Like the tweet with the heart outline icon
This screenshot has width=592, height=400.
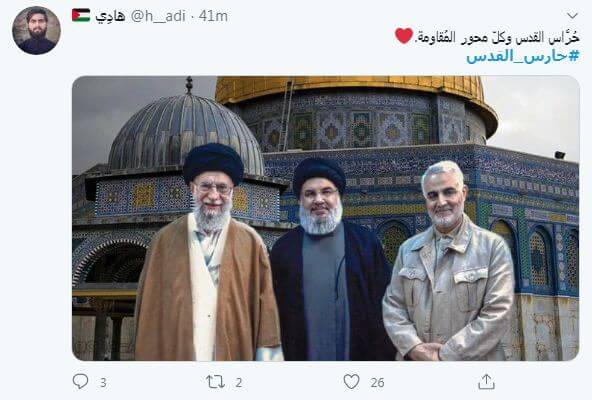(x=351, y=382)
